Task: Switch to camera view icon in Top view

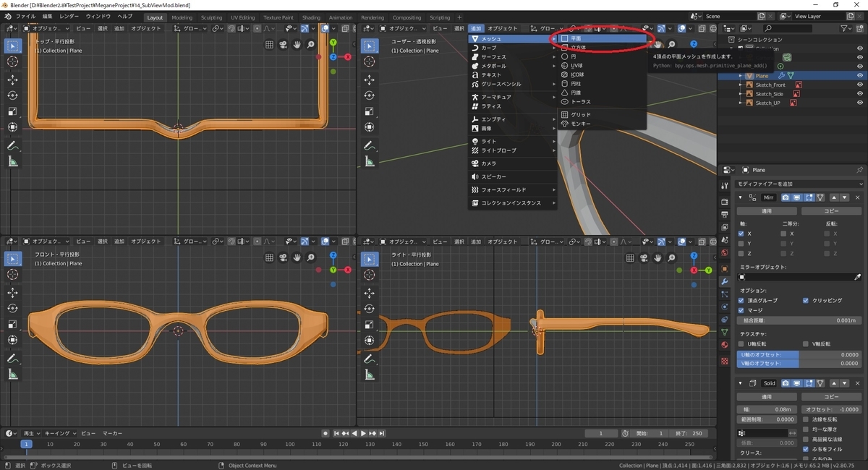Action: [284, 45]
